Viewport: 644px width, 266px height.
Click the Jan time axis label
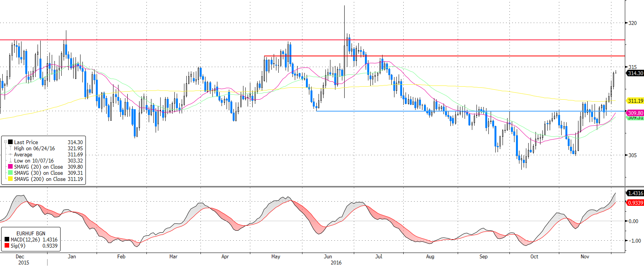click(72, 256)
